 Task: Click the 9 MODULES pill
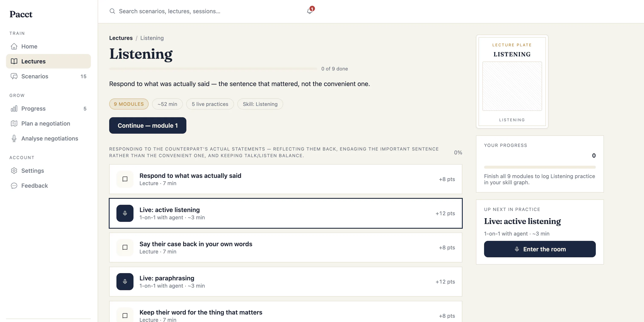(x=129, y=104)
